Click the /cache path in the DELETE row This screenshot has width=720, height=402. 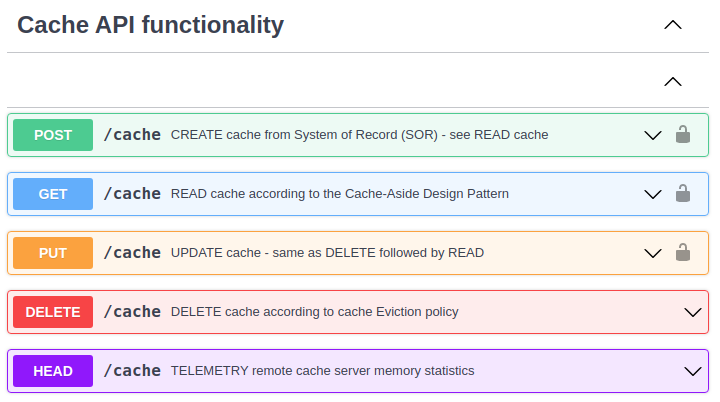pos(132,312)
